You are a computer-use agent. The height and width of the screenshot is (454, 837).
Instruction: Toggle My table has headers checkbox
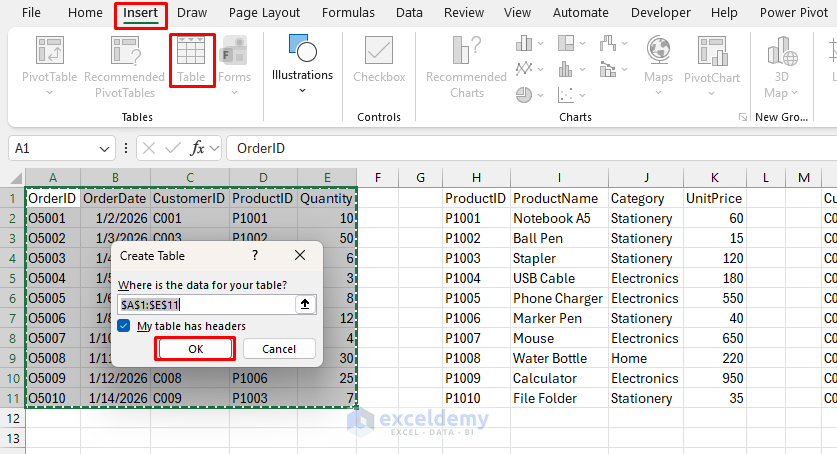pyautogui.click(x=124, y=325)
